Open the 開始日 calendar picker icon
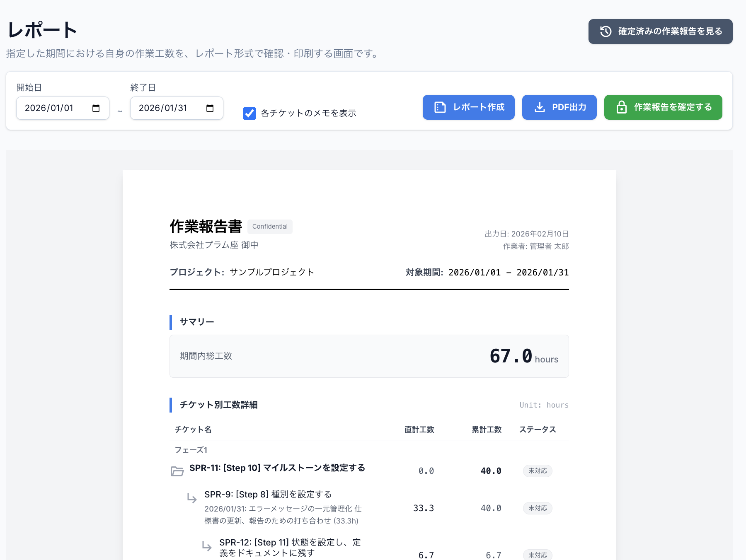The image size is (746, 560). point(96,108)
